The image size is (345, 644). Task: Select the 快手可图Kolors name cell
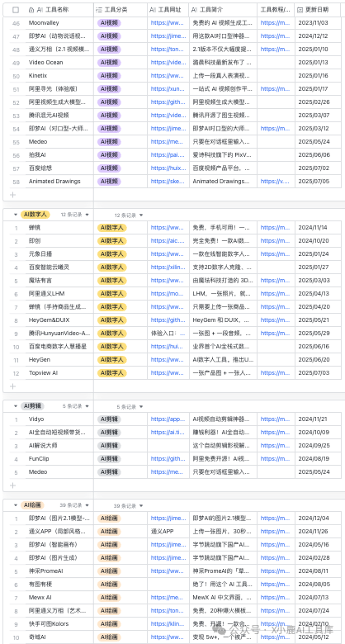pyautogui.click(x=59, y=624)
